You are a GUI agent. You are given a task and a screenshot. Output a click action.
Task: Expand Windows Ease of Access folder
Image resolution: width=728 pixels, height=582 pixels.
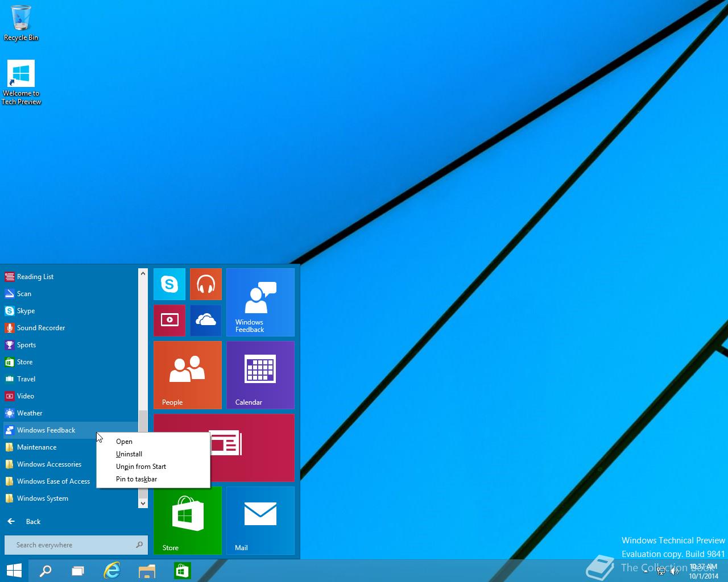pyautogui.click(x=50, y=481)
